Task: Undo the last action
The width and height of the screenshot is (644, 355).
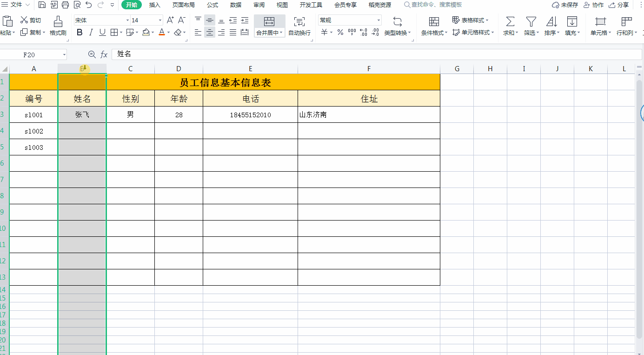Action: click(89, 5)
